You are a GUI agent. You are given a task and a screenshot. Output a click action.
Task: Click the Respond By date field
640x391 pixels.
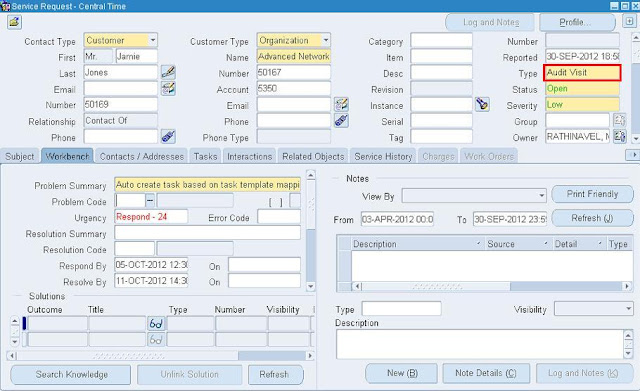[x=151, y=264]
